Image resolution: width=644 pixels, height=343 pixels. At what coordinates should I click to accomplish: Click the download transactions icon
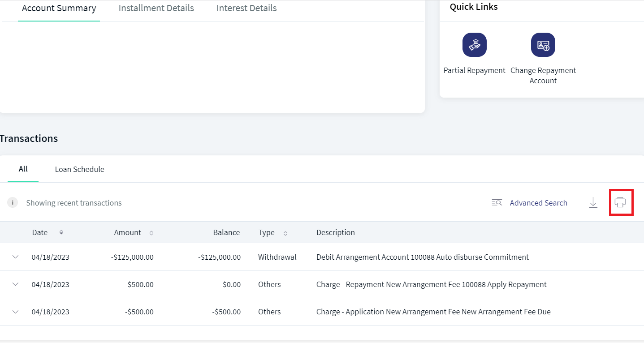click(593, 203)
